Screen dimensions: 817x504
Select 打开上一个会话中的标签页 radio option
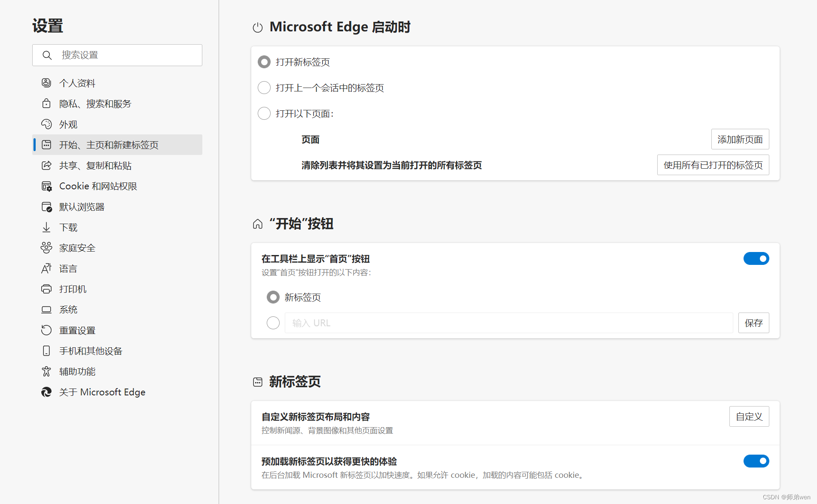click(264, 88)
